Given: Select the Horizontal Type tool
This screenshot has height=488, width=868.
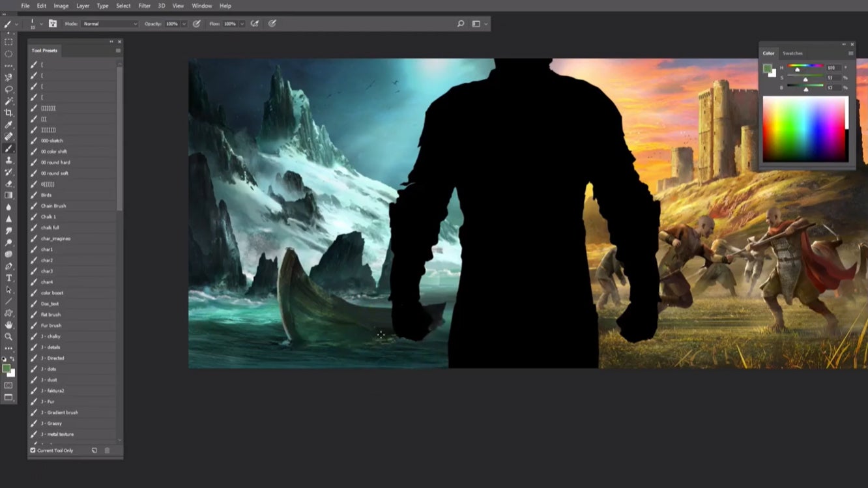Looking at the screenshot, I should coord(8,278).
